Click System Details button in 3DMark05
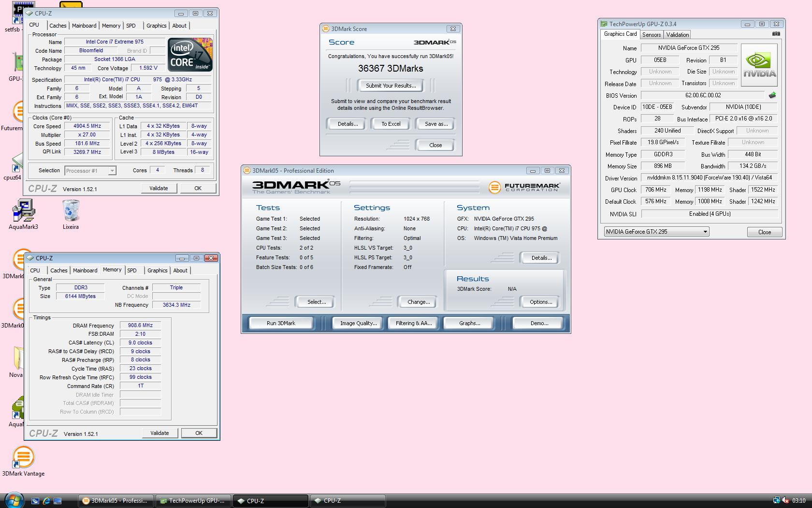 [x=541, y=258]
